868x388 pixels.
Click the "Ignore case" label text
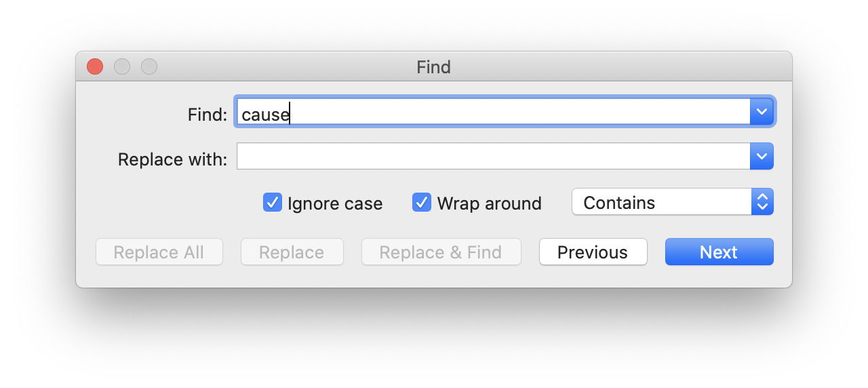click(x=335, y=203)
